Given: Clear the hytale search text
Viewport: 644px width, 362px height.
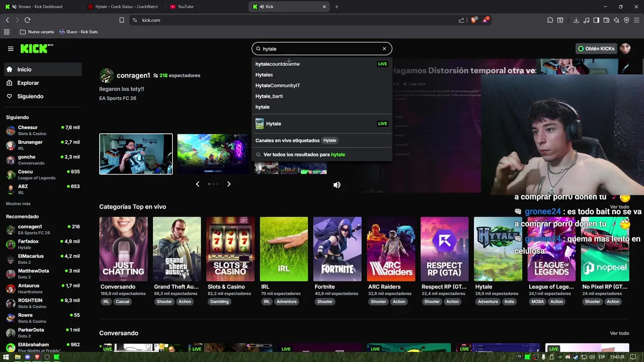Looking at the screenshot, I should point(384,49).
